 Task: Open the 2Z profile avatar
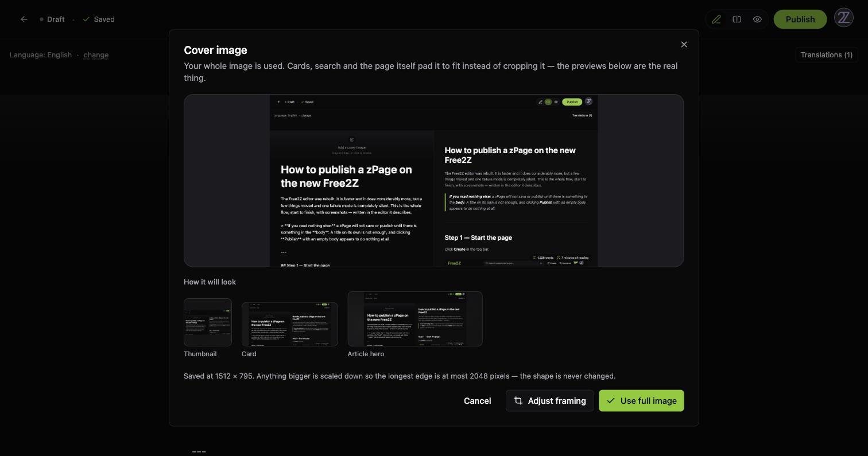844,18
